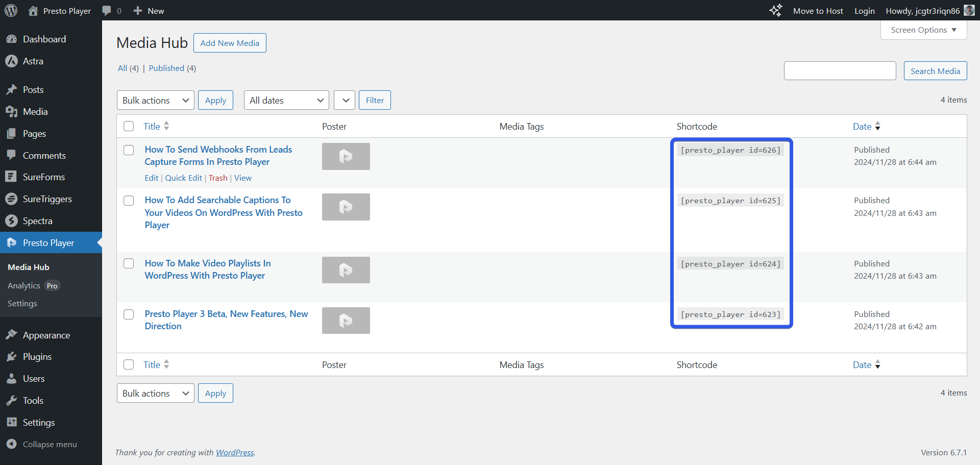Click the Filter button
The height and width of the screenshot is (465, 980).
[375, 100]
